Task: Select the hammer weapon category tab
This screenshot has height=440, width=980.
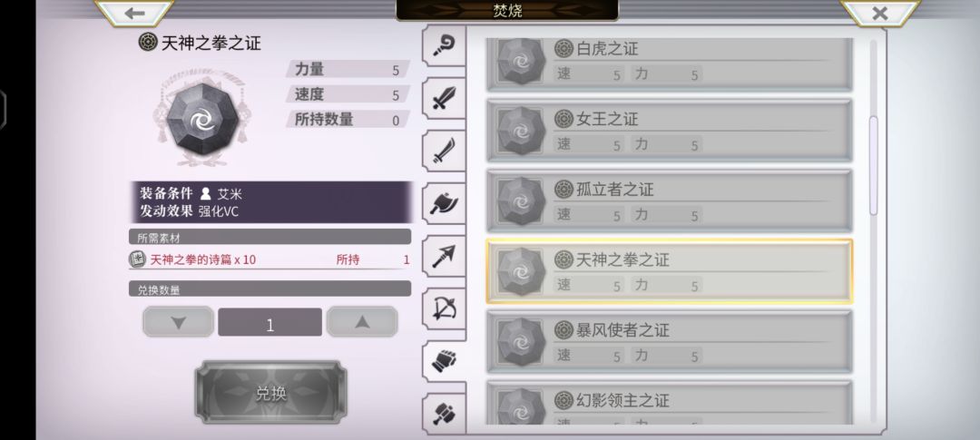Action: (x=445, y=413)
